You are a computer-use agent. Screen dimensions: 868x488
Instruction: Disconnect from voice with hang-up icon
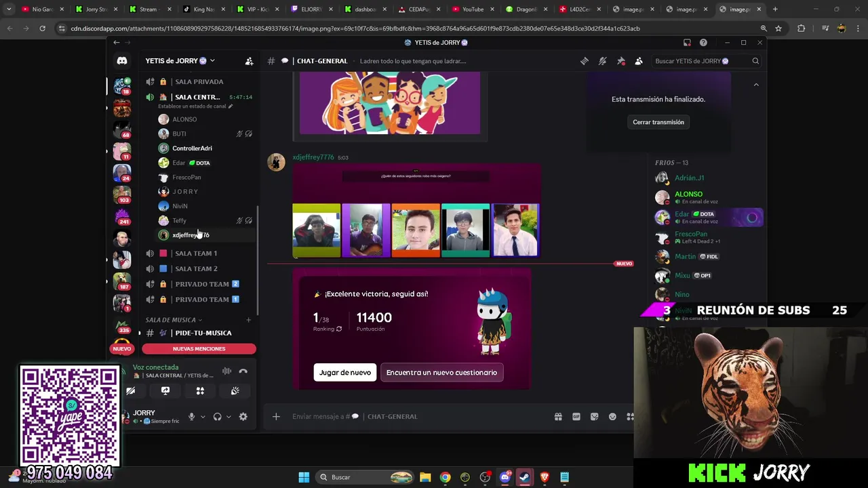(243, 371)
